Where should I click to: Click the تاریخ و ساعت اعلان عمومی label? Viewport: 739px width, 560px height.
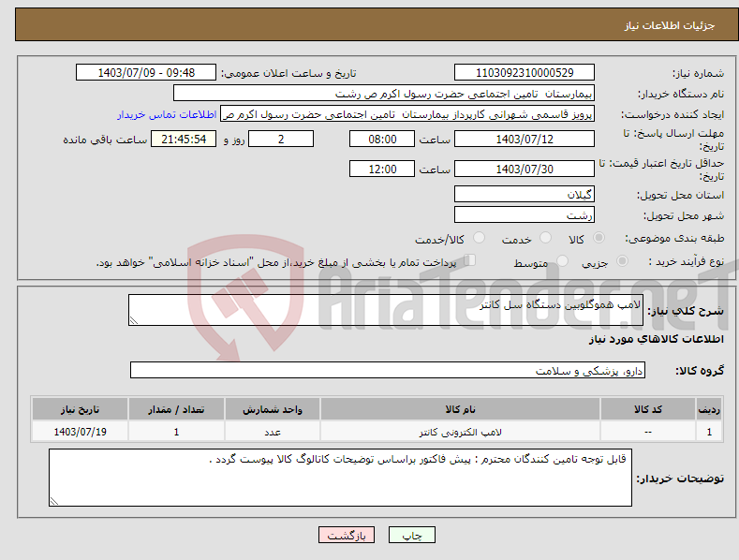288,73
